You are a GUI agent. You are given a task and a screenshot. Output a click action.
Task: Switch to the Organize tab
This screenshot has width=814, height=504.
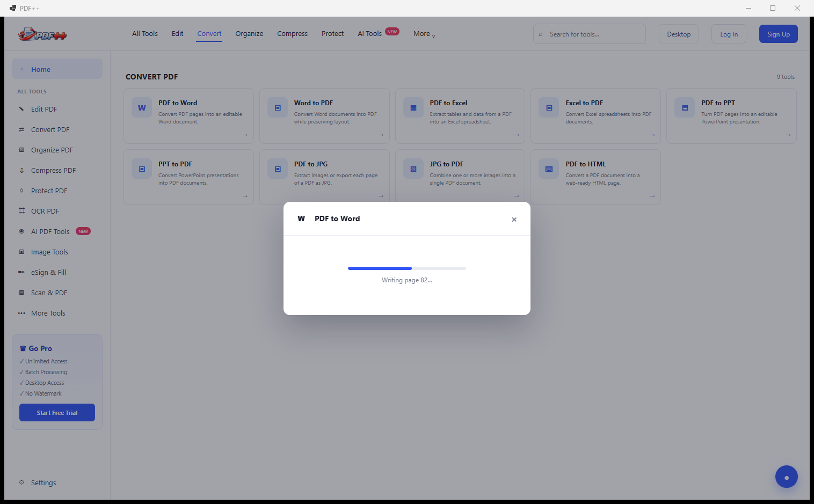click(x=249, y=34)
